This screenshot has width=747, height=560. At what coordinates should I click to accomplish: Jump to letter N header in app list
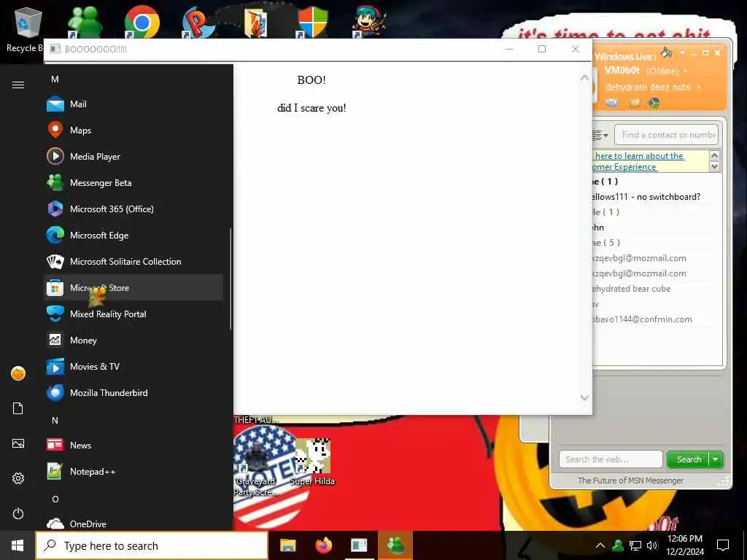click(x=55, y=420)
